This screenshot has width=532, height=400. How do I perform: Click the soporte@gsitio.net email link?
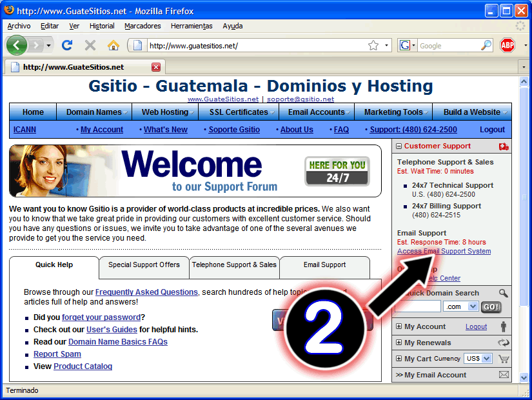click(x=300, y=99)
